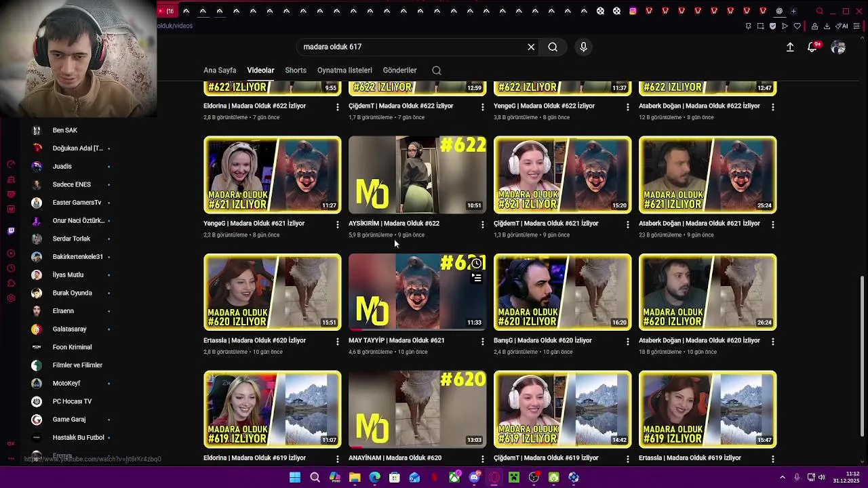Open the player icon in Opera sidebar
Screen dimensions: 868x488
(11, 253)
